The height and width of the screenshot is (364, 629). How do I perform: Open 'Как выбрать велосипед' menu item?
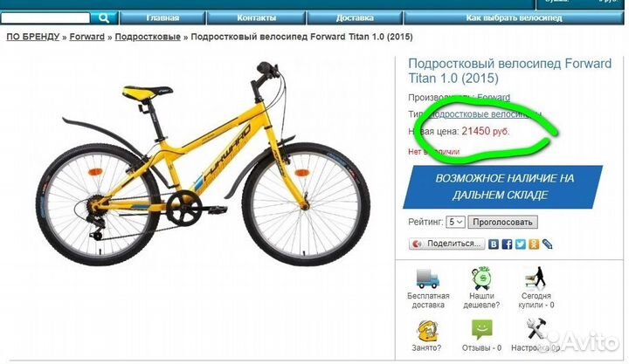(514, 18)
